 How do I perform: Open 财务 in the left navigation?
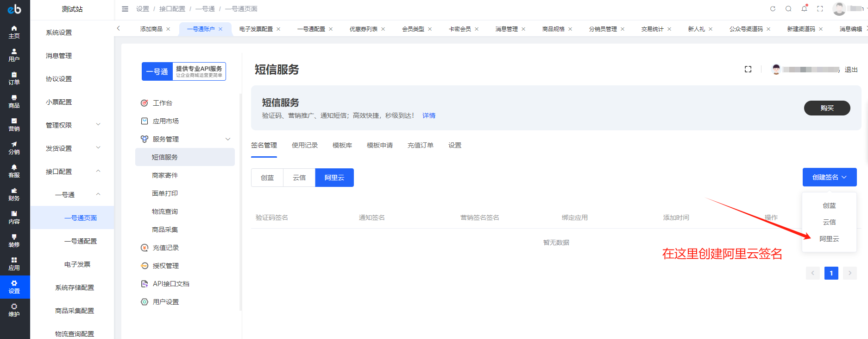pyautogui.click(x=14, y=194)
